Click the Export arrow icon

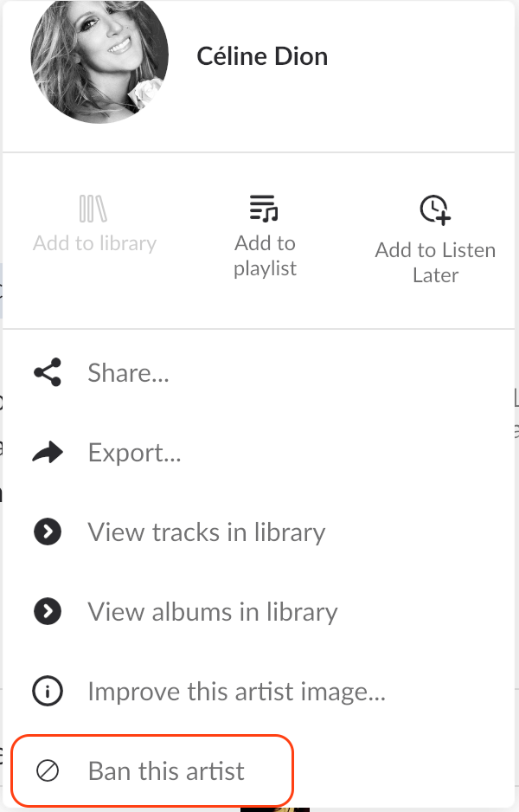click(48, 453)
